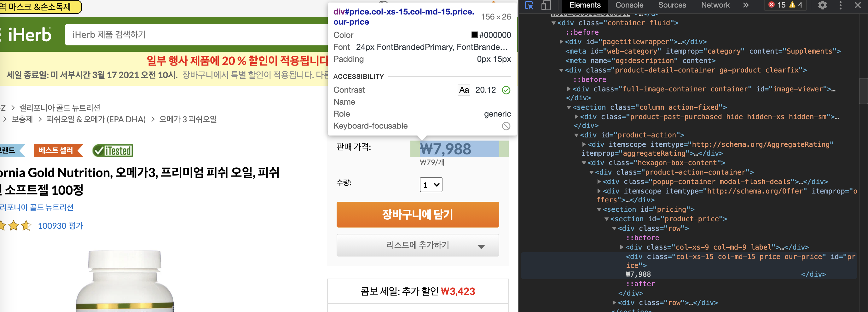Select the highlighted our-price div element
The height and width of the screenshot is (312, 868).
(x=689, y=265)
